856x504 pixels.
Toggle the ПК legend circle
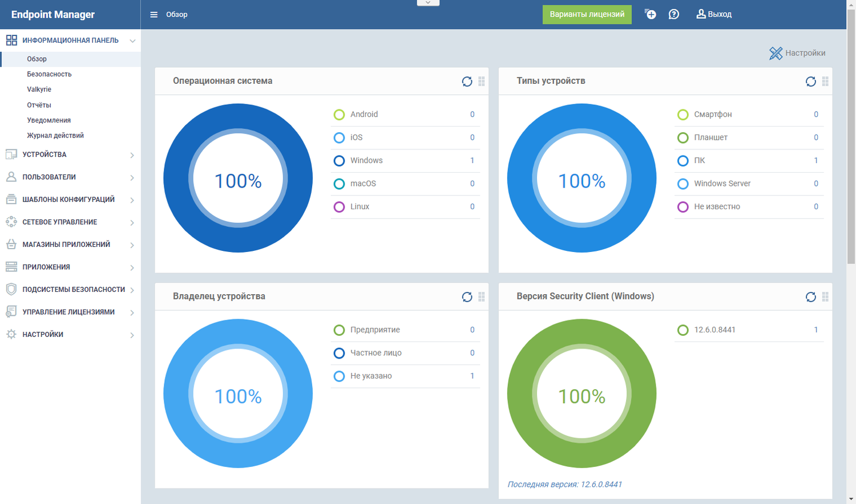click(x=683, y=161)
